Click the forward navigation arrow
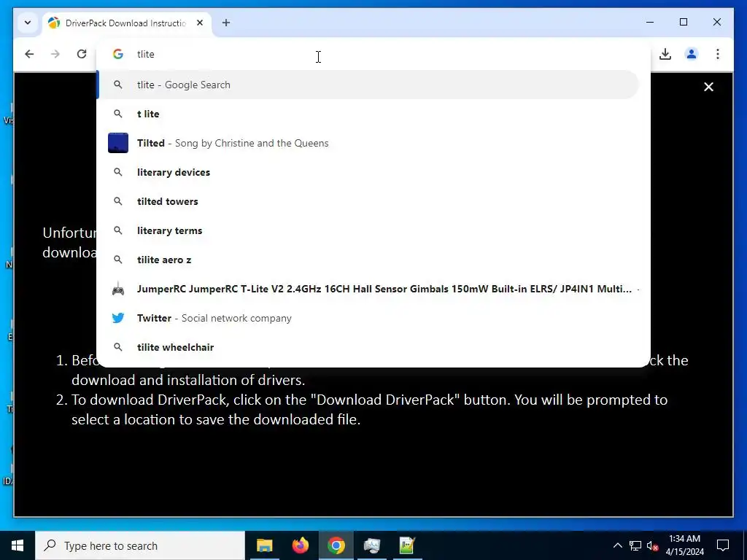The image size is (747, 560). tap(55, 54)
